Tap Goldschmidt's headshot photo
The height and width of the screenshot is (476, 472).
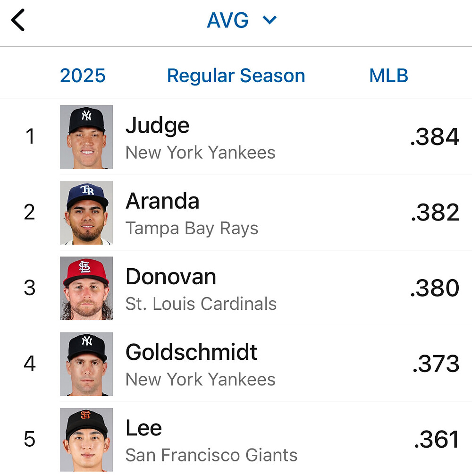[86, 364]
